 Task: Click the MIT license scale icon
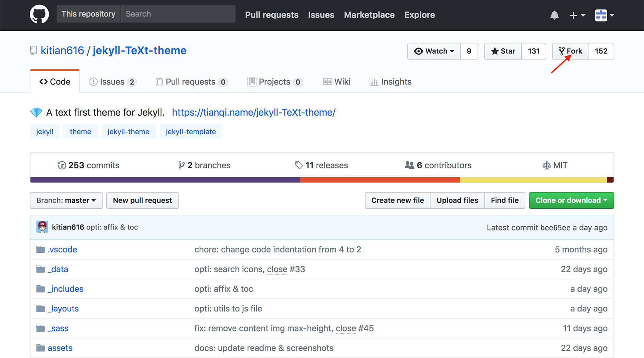click(546, 165)
